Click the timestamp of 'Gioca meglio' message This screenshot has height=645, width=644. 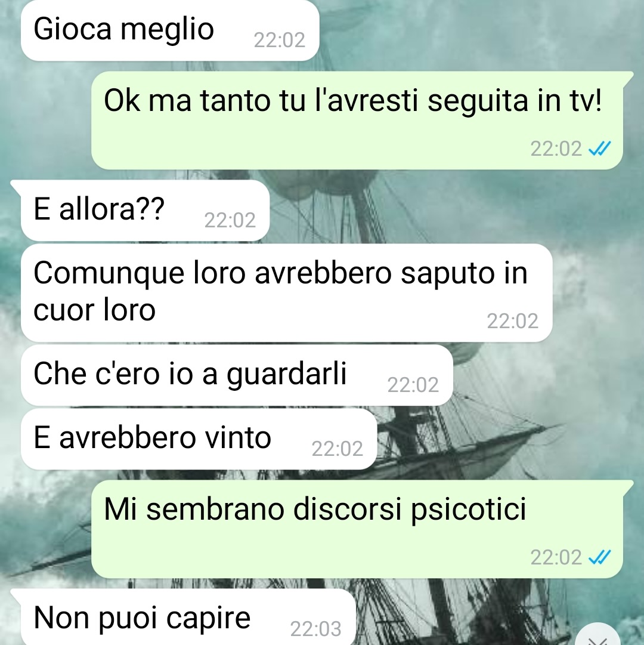(280, 41)
